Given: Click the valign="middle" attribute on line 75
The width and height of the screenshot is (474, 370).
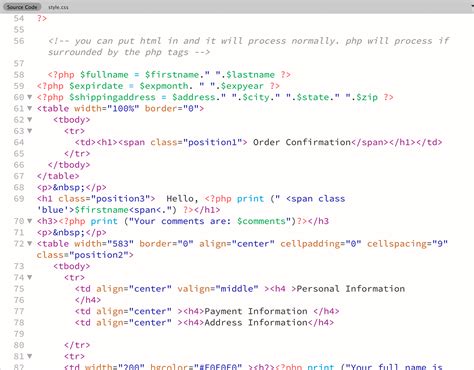Looking at the screenshot, I should pyautogui.click(x=218, y=289).
